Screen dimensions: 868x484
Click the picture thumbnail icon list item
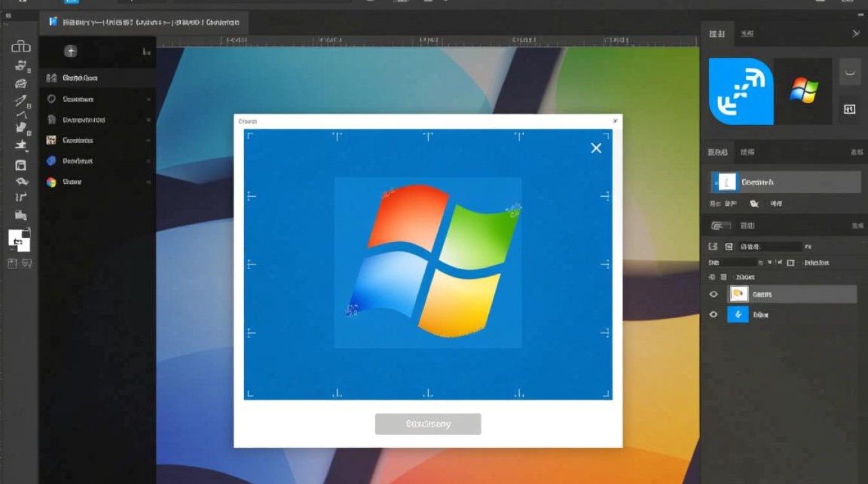(52, 140)
